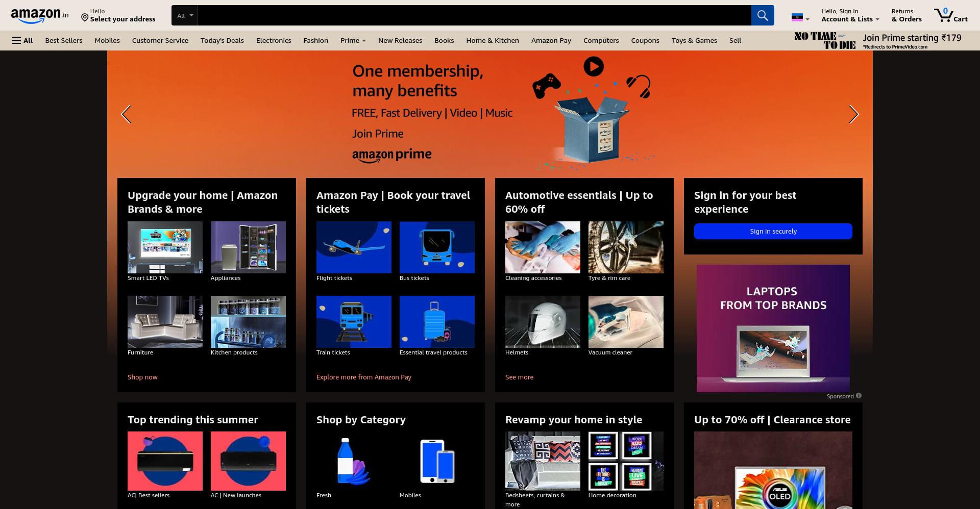The width and height of the screenshot is (980, 509).
Task: Open New Releases nav item
Action: pyautogui.click(x=400, y=40)
